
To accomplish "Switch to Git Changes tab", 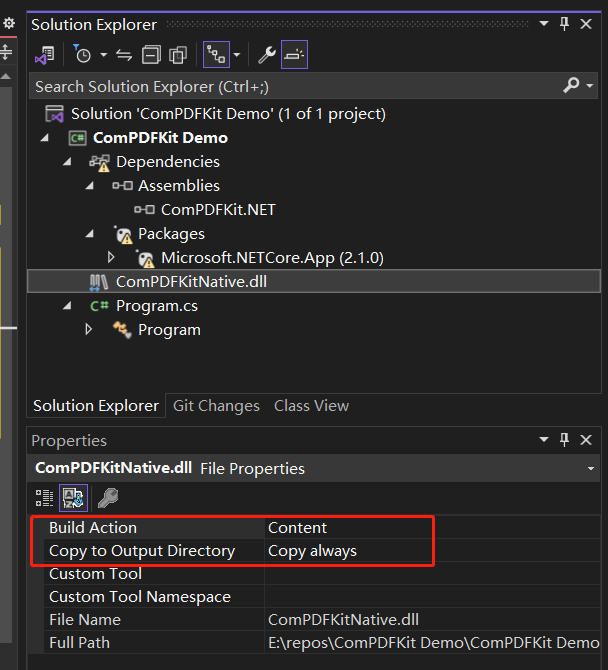I will [x=216, y=406].
